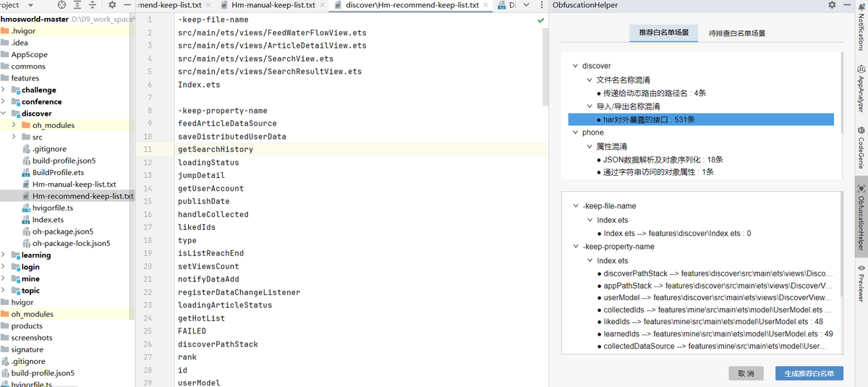
Task: Click the locate/select opened file target icon
Action: (62, 5)
